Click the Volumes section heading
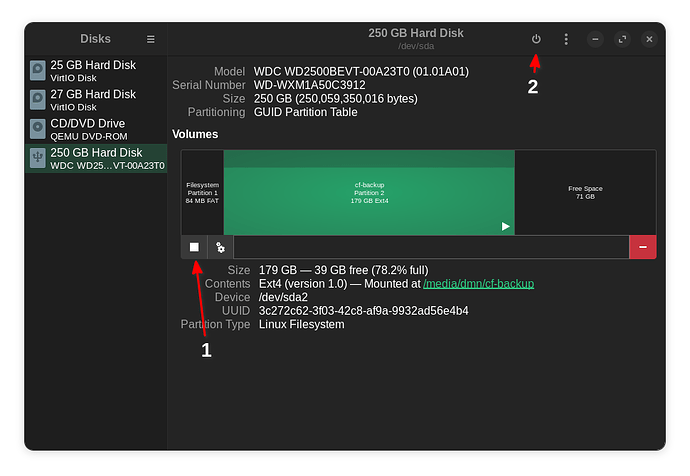 (x=195, y=134)
